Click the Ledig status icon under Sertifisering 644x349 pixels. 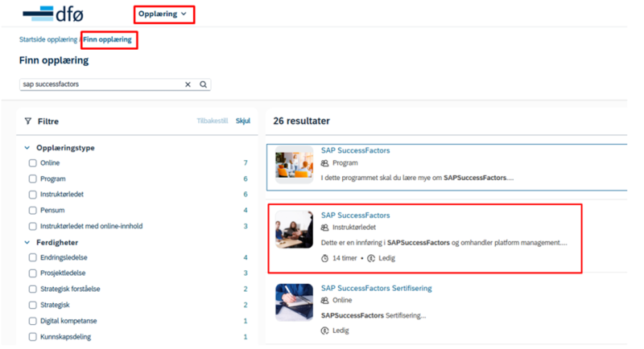click(x=324, y=331)
